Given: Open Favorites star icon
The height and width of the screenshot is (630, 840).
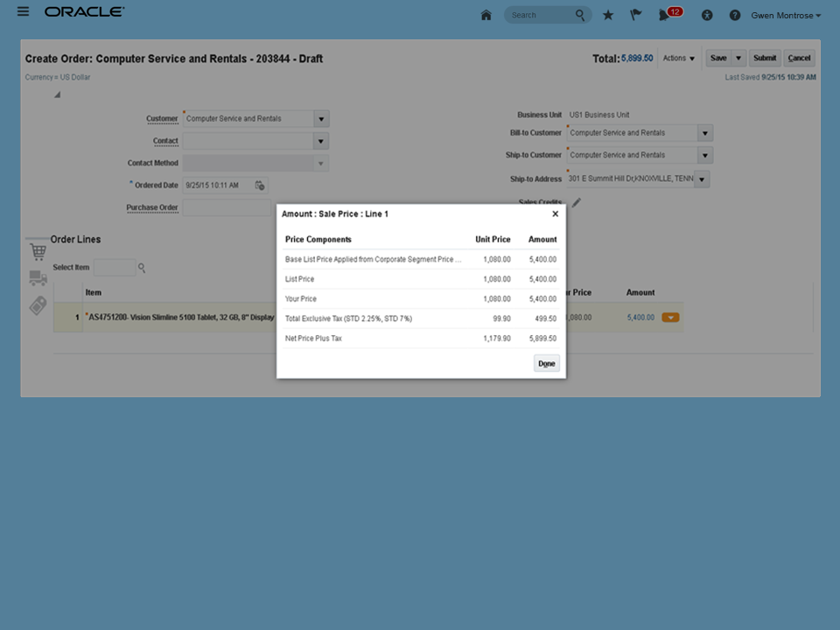Looking at the screenshot, I should pos(608,15).
